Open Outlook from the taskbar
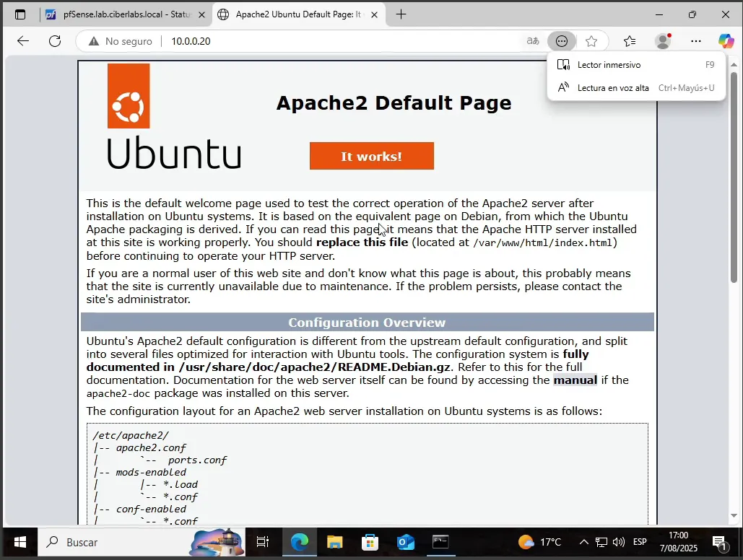743x560 pixels. [406, 542]
